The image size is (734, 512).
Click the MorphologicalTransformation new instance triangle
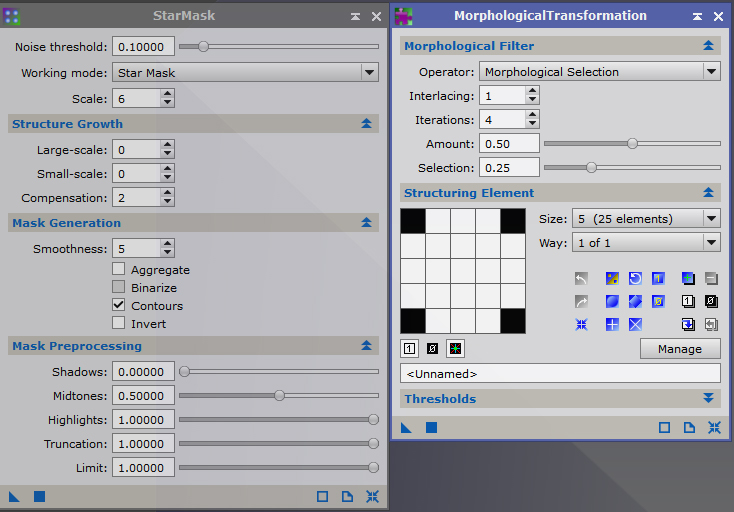pyautogui.click(x=406, y=428)
